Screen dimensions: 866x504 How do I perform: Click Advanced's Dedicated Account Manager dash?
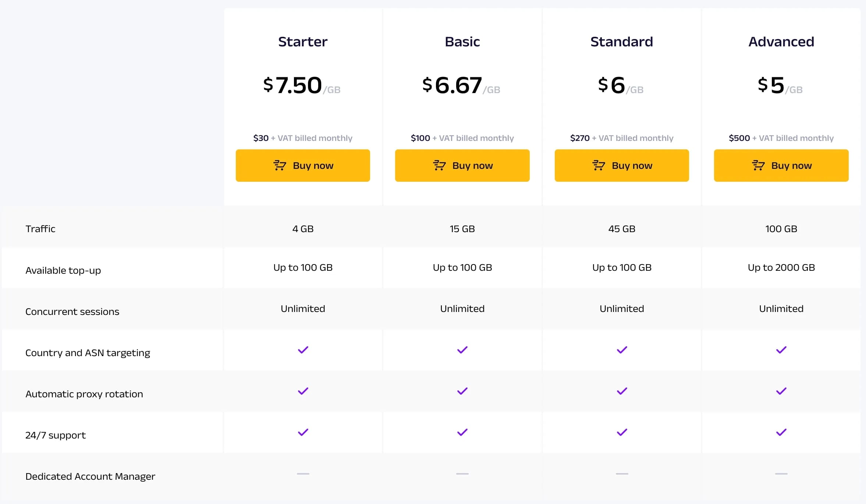tap(781, 474)
